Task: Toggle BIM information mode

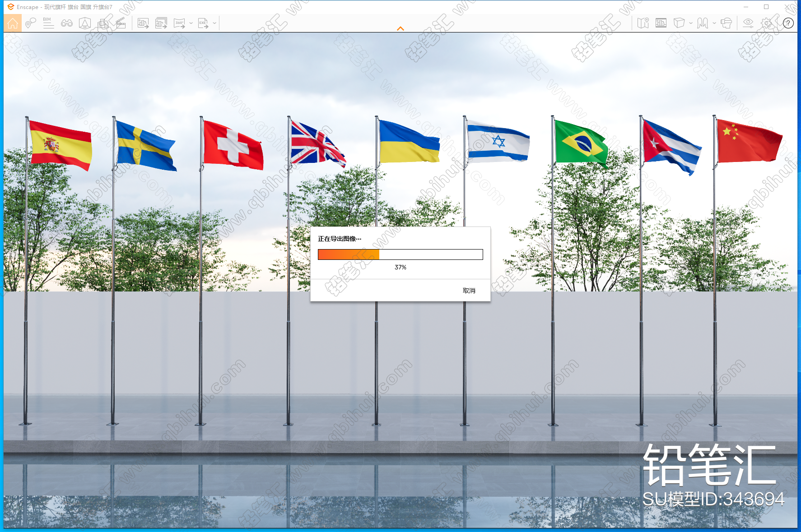Action: point(48,23)
